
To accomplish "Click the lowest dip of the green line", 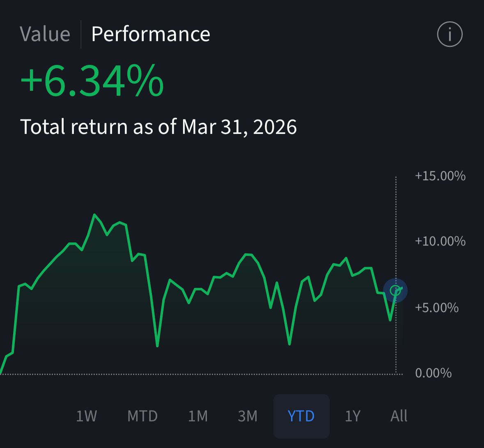I will (157, 346).
